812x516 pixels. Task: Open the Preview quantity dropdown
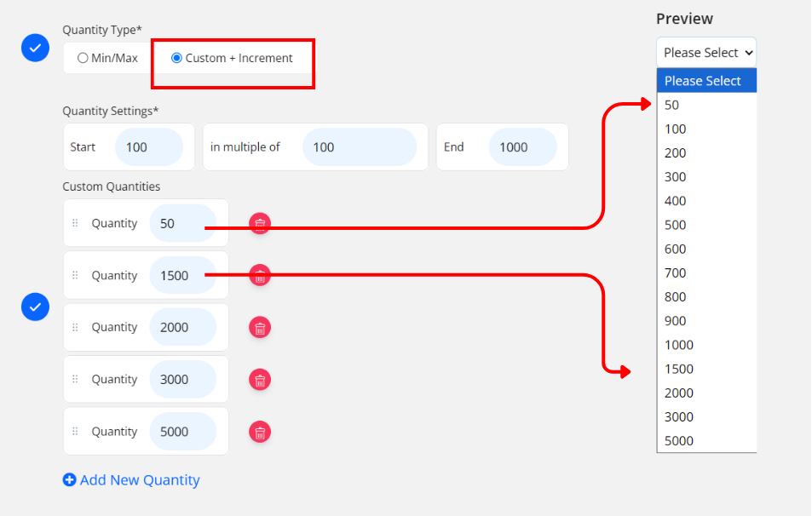click(705, 52)
